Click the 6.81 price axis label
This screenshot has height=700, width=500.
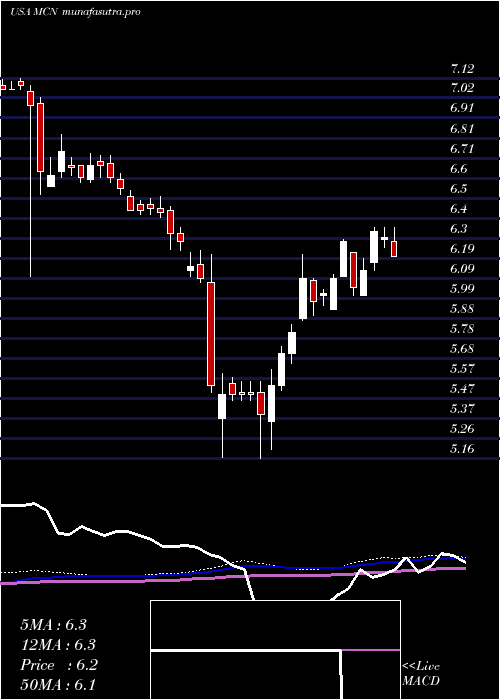[462, 129]
